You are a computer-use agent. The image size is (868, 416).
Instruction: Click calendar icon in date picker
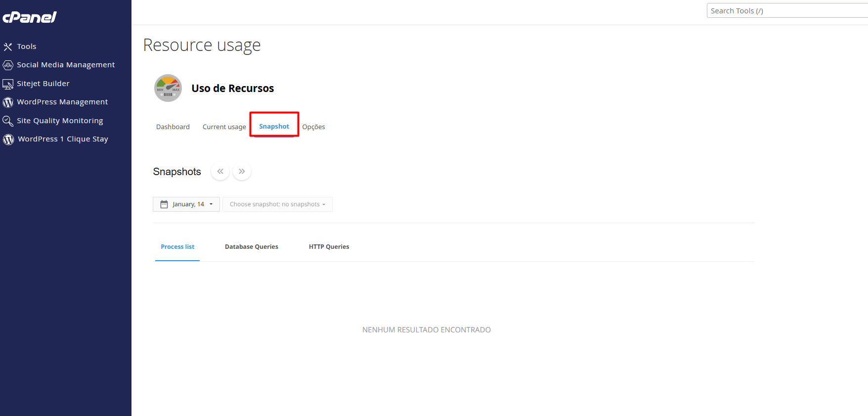click(x=164, y=204)
